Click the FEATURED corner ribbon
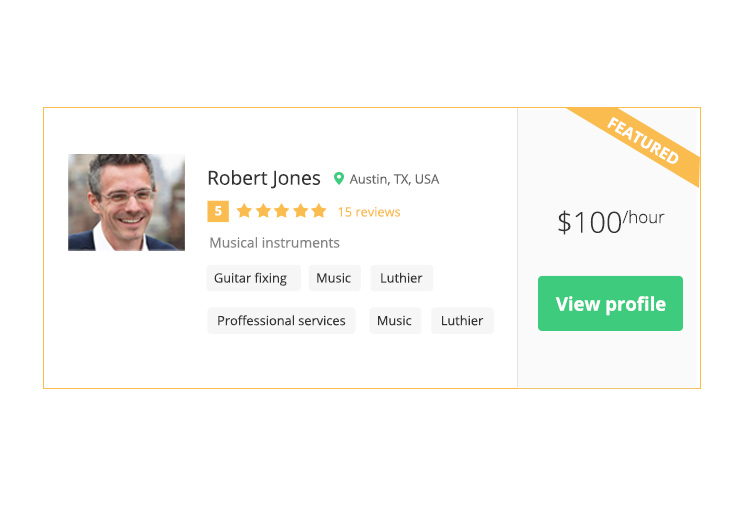Viewport: 744px width, 512px height. (x=643, y=141)
